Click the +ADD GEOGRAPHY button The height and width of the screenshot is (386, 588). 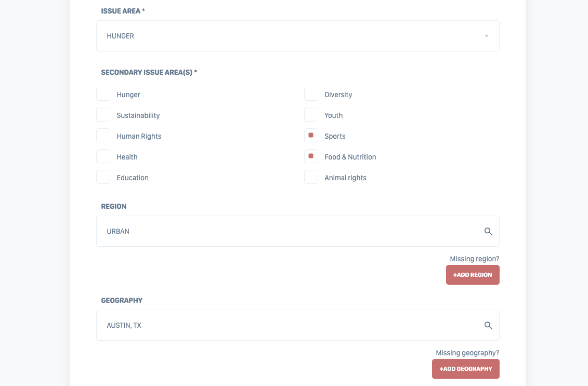pyautogui.click(x=466, y=369)
